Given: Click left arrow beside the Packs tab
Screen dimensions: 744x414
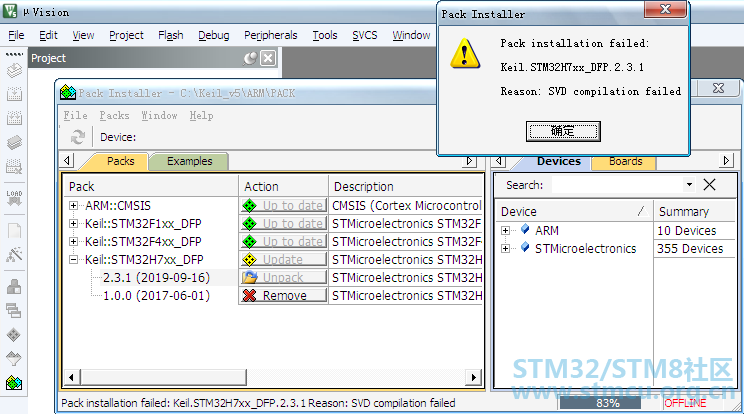Looking at the screenshot, I should [x=67, y=161].
